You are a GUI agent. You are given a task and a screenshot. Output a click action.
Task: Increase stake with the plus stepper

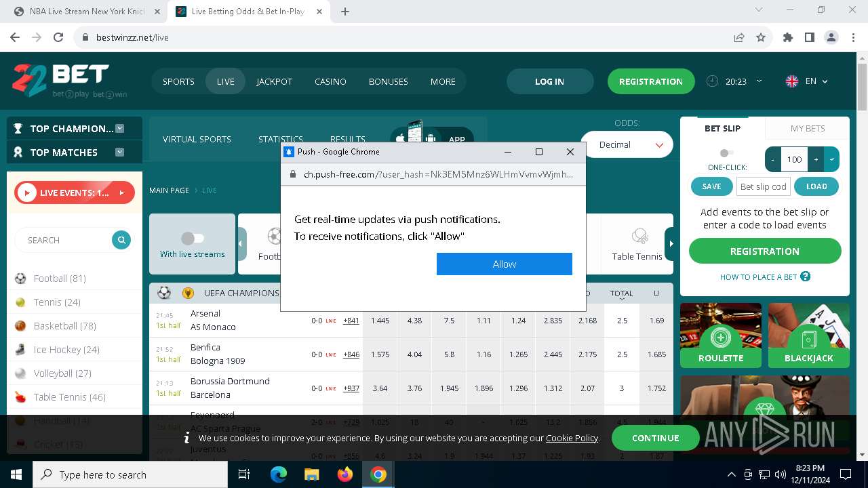(x=816, y=159)
